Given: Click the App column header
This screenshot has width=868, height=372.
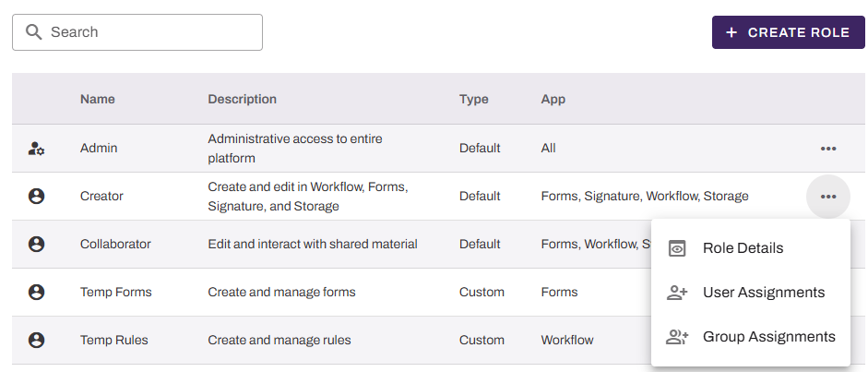Looking at the screenshot, I should pyautogui.click(x=553, y=100).
